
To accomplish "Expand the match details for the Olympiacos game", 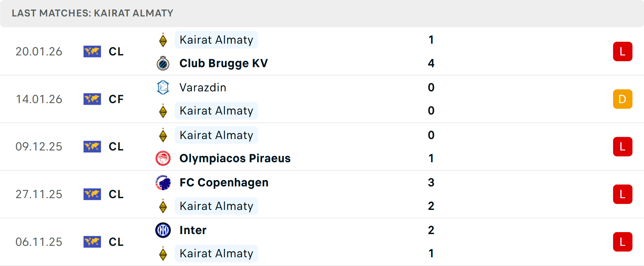I will [322, 146].
